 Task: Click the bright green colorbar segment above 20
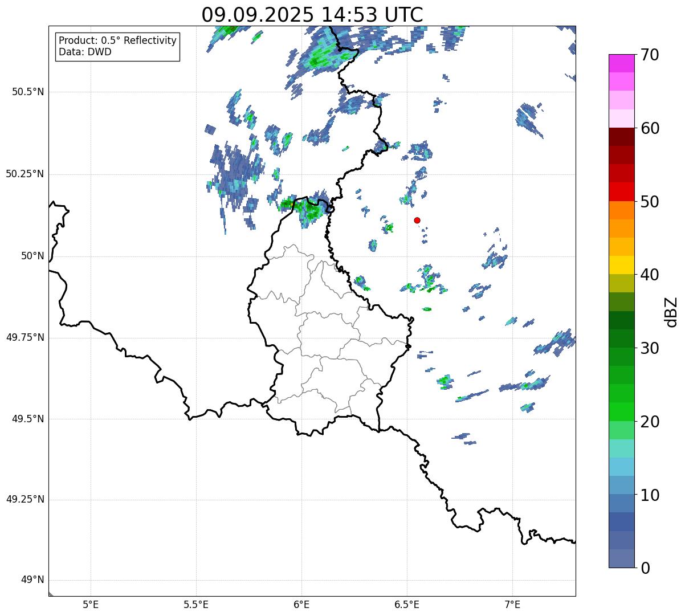(x=621, y=411)
